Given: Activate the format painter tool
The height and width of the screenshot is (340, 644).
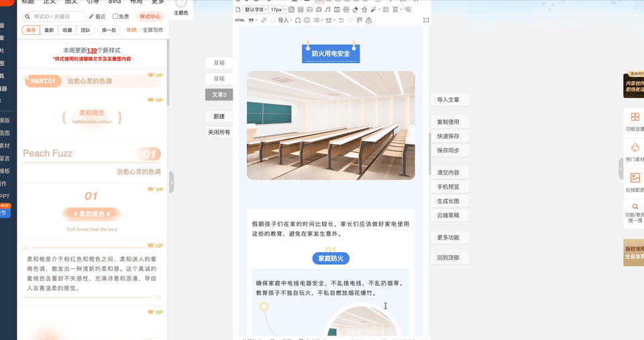Looking at the screenshot, I should [x=360, y=20].
